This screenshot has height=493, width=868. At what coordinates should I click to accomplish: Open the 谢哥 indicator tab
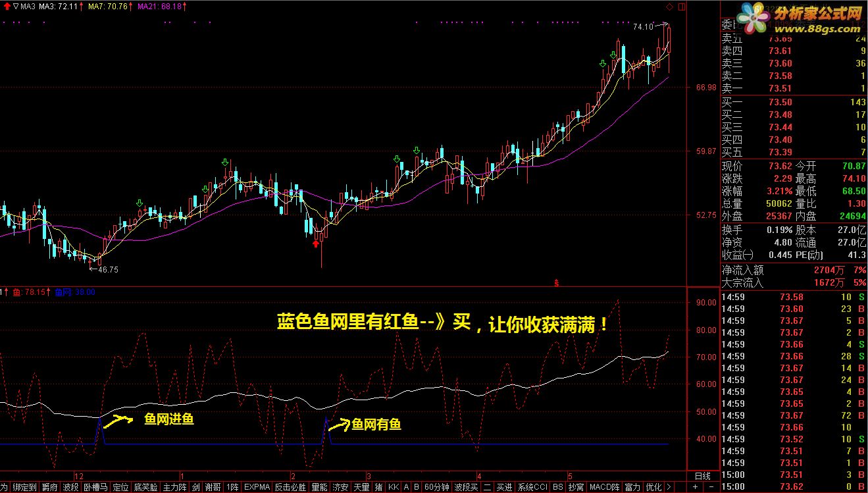click(x=213, y=487)
